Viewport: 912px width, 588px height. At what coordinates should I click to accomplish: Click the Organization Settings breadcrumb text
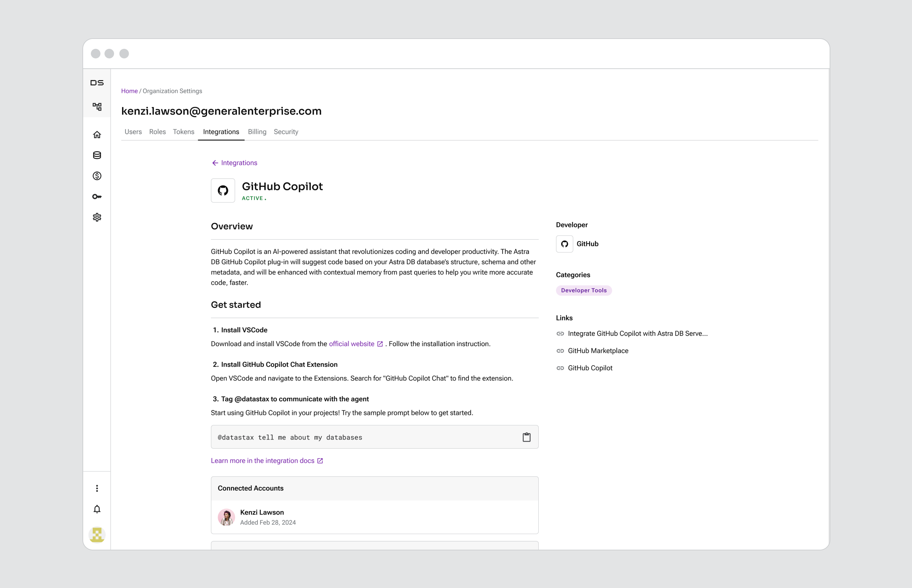tap(172, 91)
